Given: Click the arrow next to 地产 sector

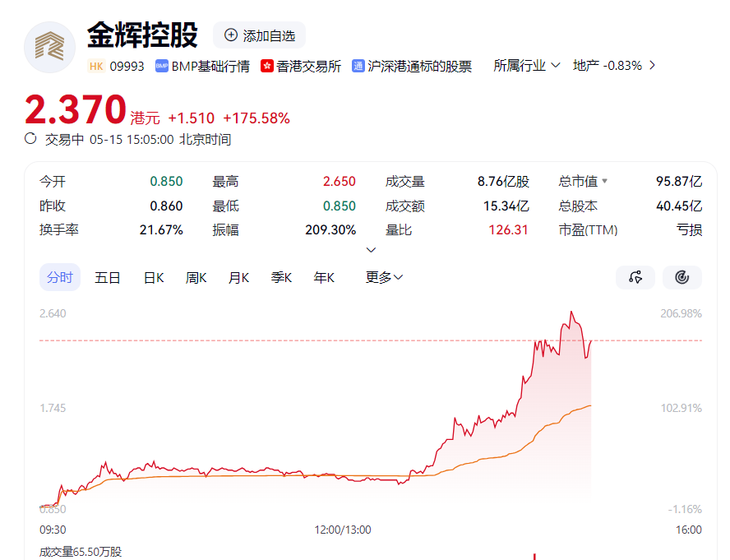Looking at the screenshot, I should (x=652, y=66).
